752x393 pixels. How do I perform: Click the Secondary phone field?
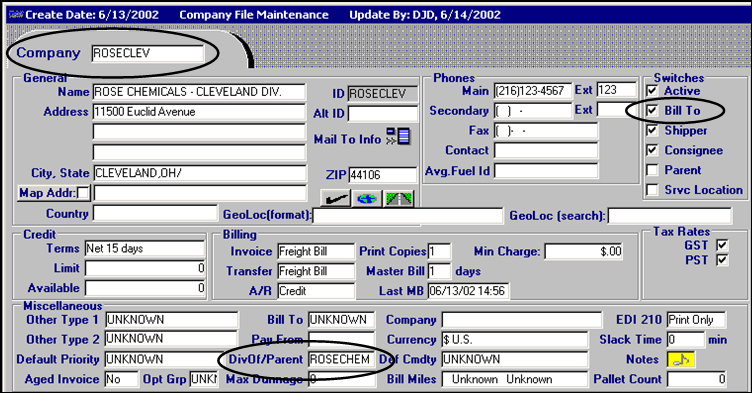click(533, 111)
